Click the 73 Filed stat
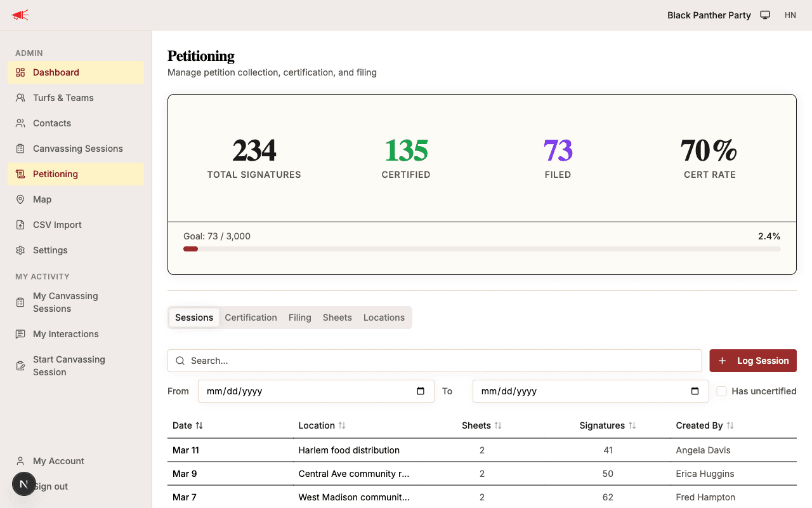The width and height of the screenshot is (812, 508). click(558, 151)
